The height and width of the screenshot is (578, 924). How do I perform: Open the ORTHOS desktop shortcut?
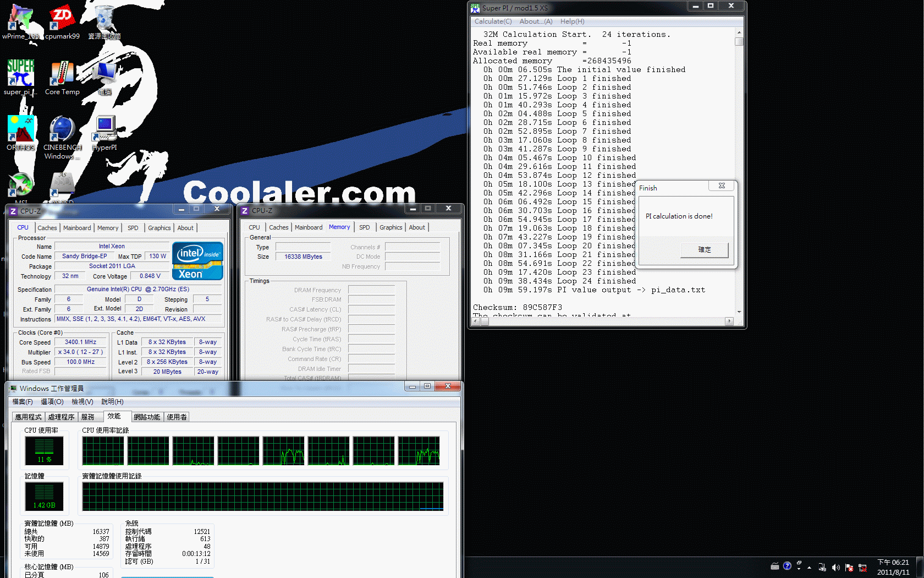point(20,130)
